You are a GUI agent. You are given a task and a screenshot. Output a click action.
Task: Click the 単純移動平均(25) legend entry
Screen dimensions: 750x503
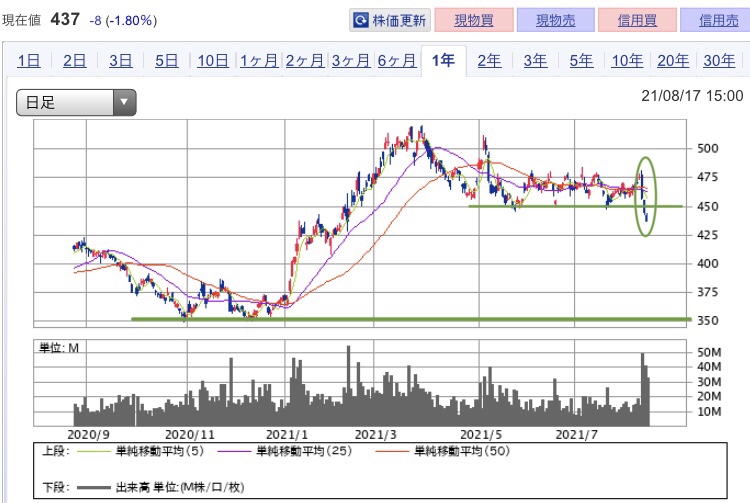pos(284,451)
